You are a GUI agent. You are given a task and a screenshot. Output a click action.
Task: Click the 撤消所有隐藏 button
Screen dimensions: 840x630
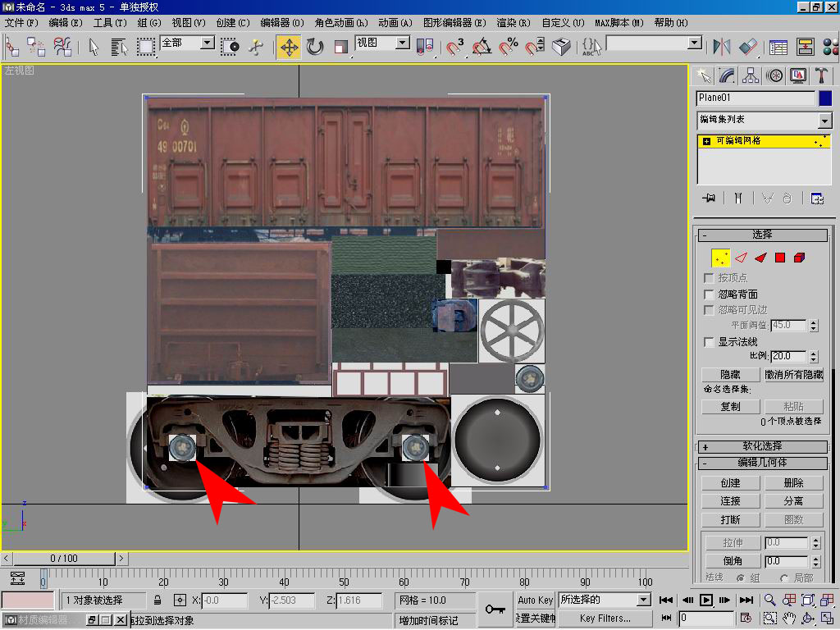(794, 374)
